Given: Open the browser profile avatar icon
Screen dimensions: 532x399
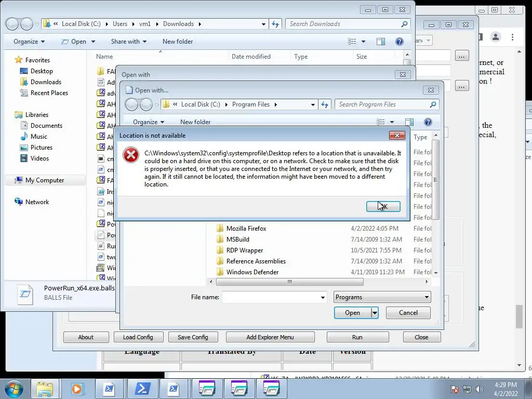Looking at the screenshot, I should click(495, 37).
